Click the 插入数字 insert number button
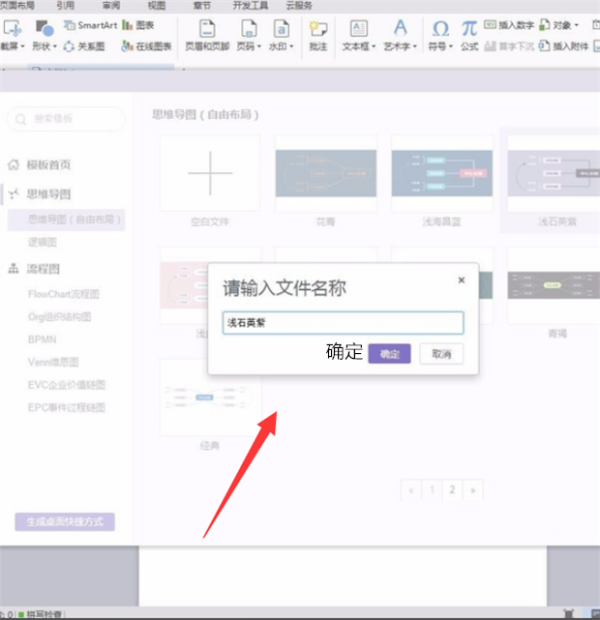Image resolution: width=600 pixels, height=620 pixels. [x=509, y=25]
